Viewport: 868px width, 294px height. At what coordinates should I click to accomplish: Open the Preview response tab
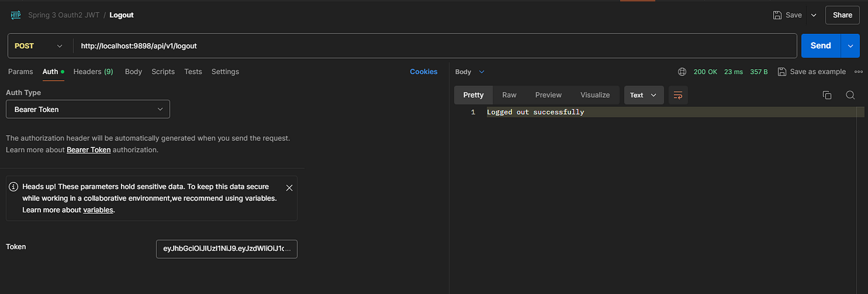click(x=548, y=95)
